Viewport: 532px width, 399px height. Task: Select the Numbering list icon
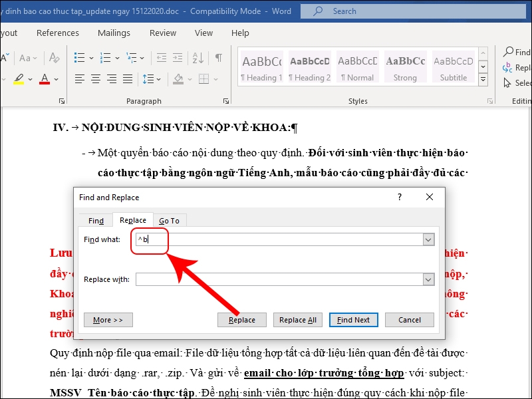tap(105, 57)
